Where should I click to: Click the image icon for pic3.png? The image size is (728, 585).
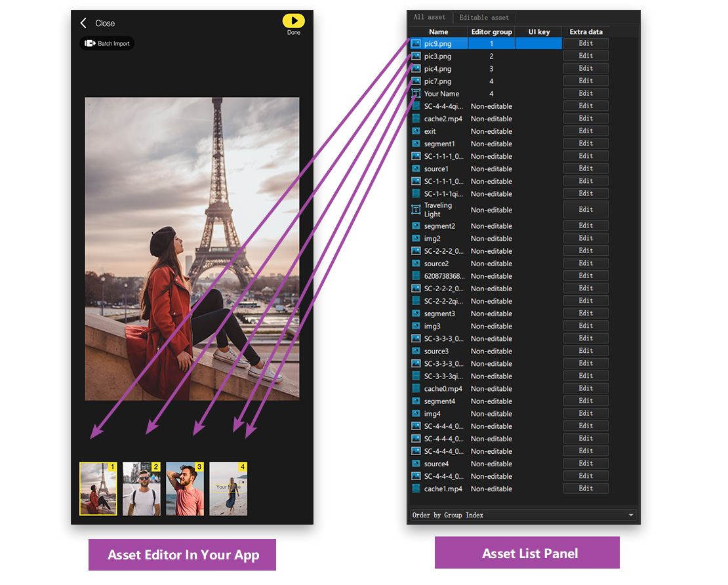[416, 56]
